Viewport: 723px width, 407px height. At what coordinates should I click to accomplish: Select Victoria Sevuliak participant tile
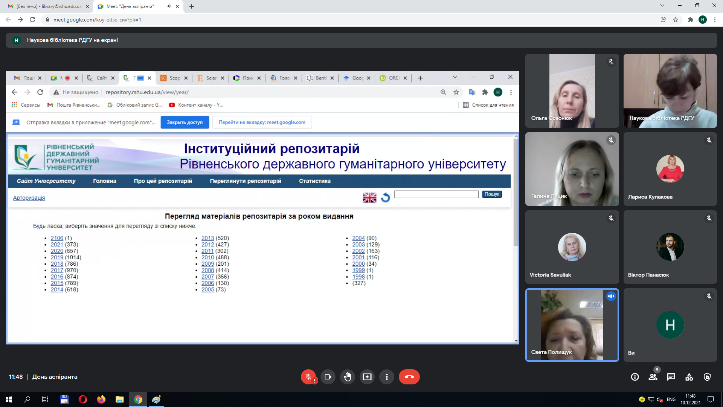[x=572, y=247]
